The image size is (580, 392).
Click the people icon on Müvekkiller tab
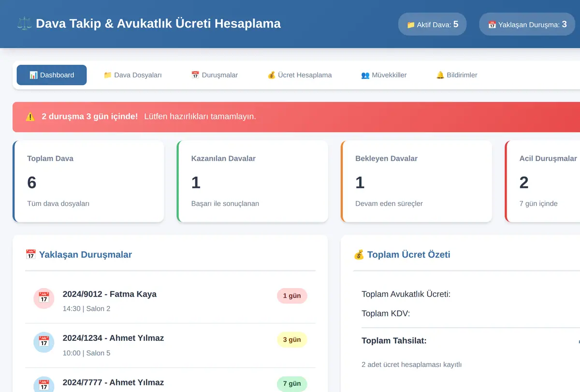pyautogui.click(x=365, y=75)
